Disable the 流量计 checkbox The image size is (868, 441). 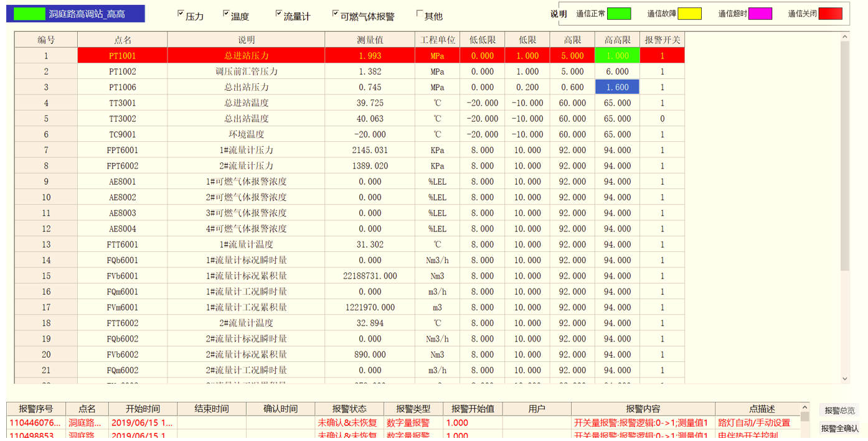point(279,14)
